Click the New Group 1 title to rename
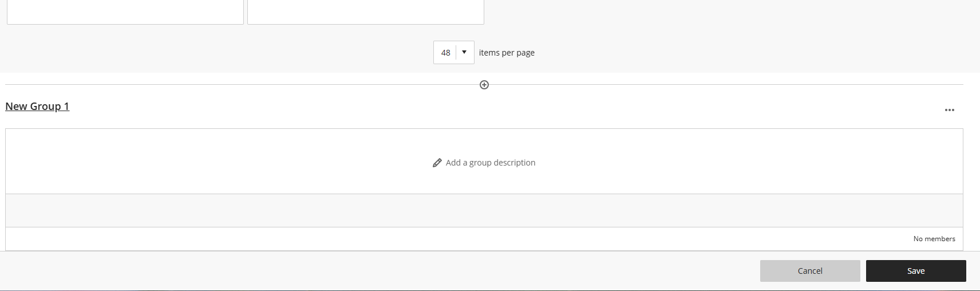980x291 pixels. click(x=37, y=107)
